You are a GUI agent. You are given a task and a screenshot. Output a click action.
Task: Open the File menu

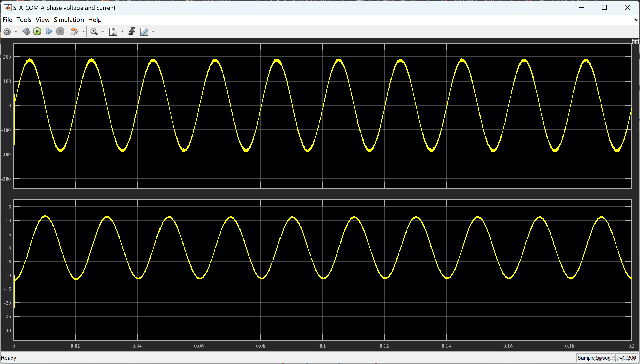pos(7,20)
